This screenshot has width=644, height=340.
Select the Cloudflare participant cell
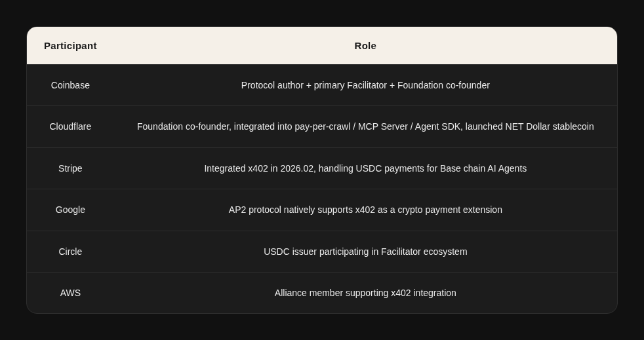pyautogui.click(x=70, y=126)
